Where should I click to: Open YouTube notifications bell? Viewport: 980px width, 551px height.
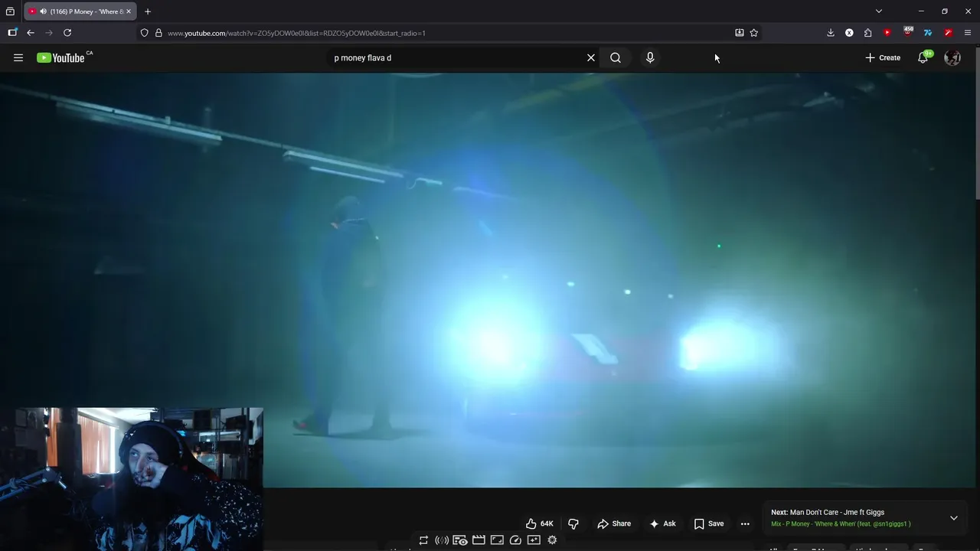click(x=923, y=57)
